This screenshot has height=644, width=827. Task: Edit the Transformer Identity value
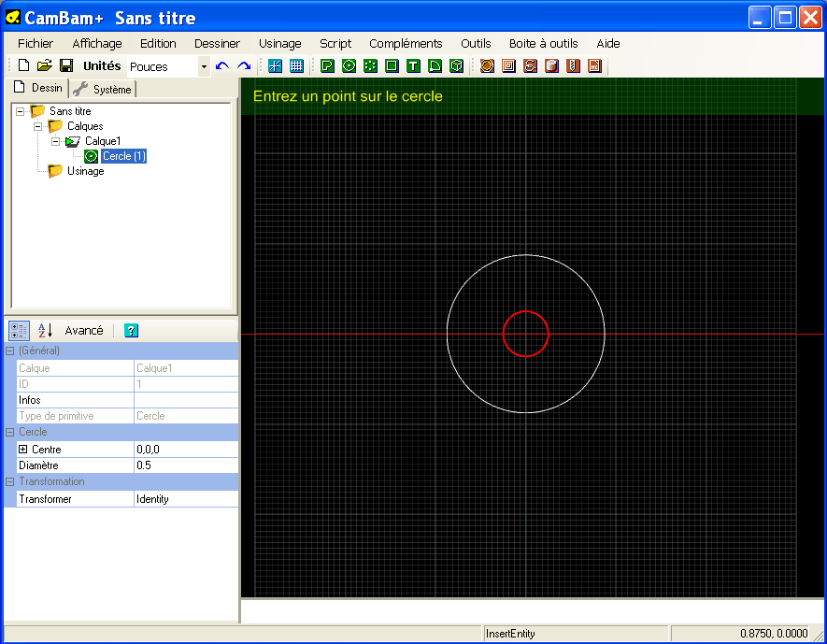[x=186, y=499]
